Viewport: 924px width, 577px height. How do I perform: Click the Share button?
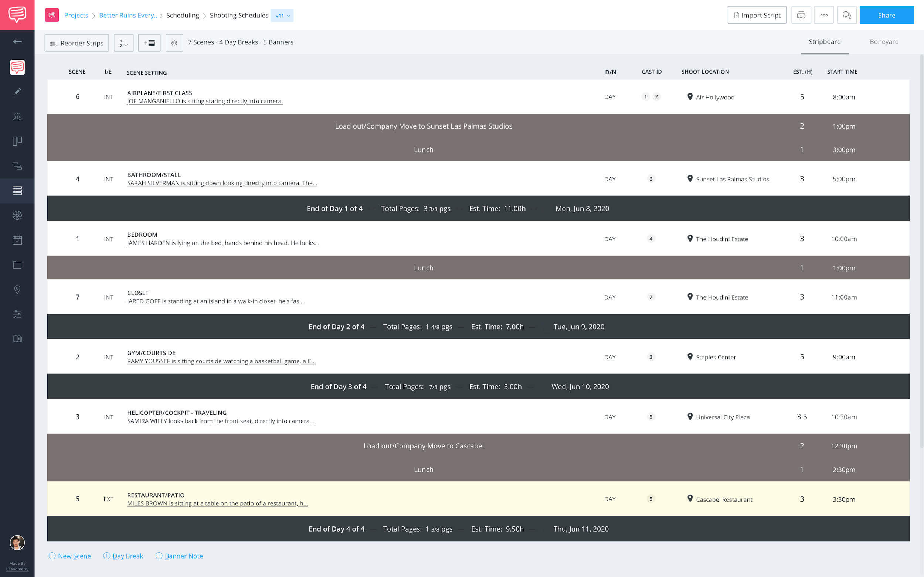pyautogui.click(x=887, y=15)
